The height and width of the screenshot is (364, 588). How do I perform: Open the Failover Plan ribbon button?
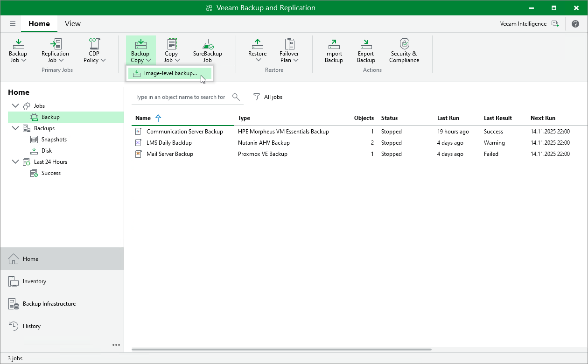[x=289, y=50]
